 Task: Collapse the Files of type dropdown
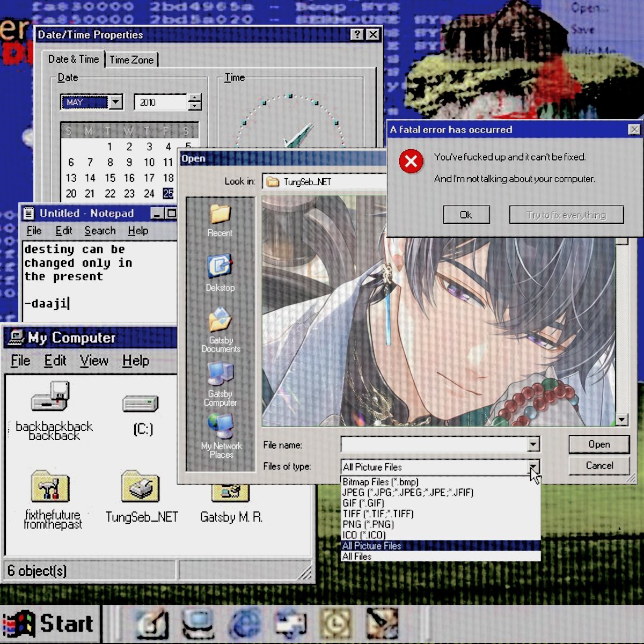[533, 466]
